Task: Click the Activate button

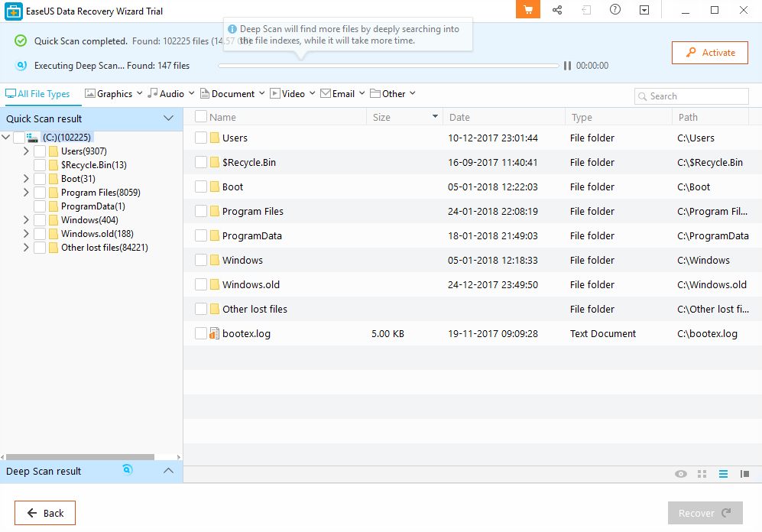Action: pyautogui.click(x=709, y=53)
